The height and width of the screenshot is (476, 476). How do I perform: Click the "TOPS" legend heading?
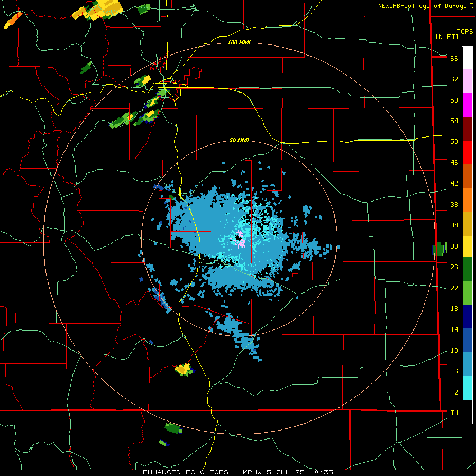(465, 31)
